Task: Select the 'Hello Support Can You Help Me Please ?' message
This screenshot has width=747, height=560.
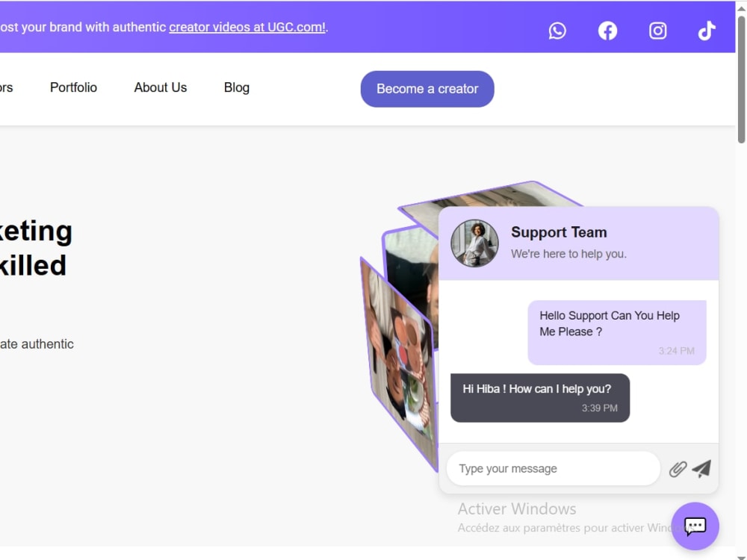Action: click(617, 332)
